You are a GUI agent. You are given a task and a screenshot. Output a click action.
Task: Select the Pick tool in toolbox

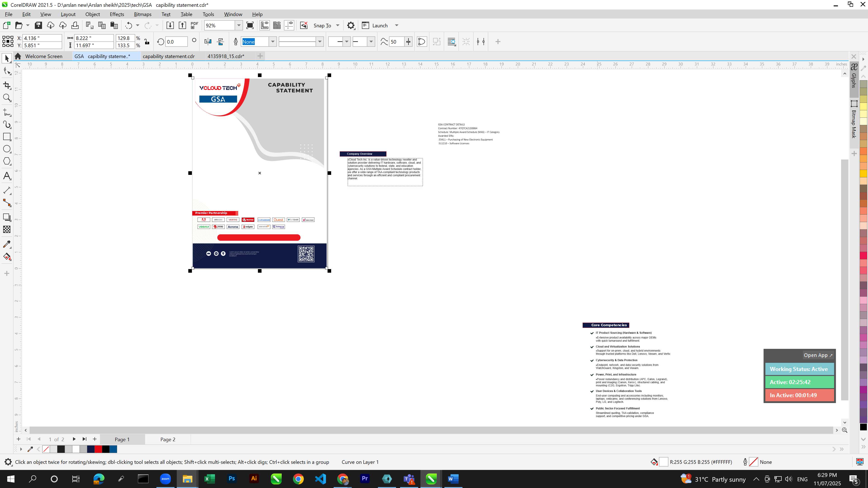[x=7, y=59]
